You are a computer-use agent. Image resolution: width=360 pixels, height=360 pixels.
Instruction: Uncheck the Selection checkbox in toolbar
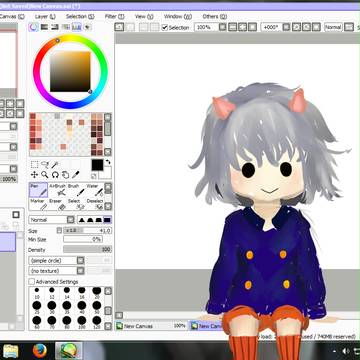tap(165, 28)
